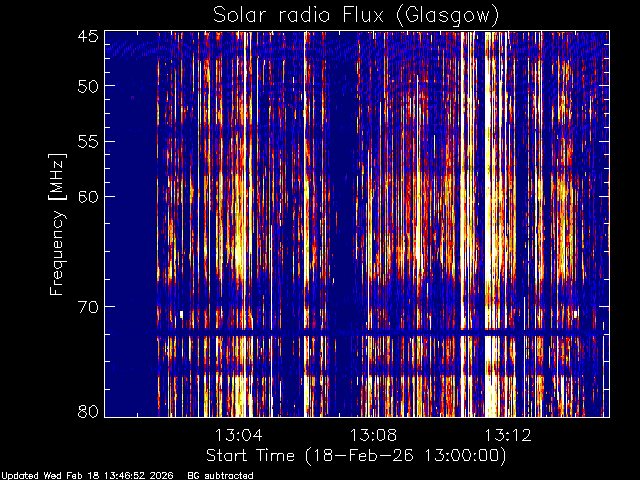Click the 55 frequency tick label

pyautogui.click(x=88, y=142)
